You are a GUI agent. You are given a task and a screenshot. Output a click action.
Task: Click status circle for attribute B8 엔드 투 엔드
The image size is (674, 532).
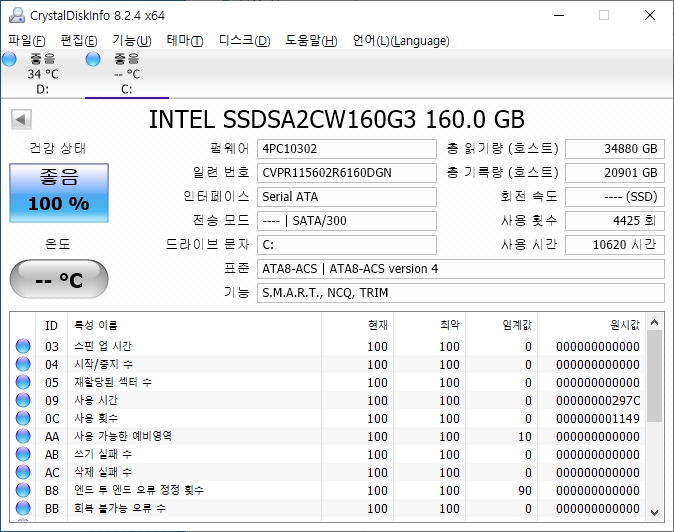tap(23, 490)
